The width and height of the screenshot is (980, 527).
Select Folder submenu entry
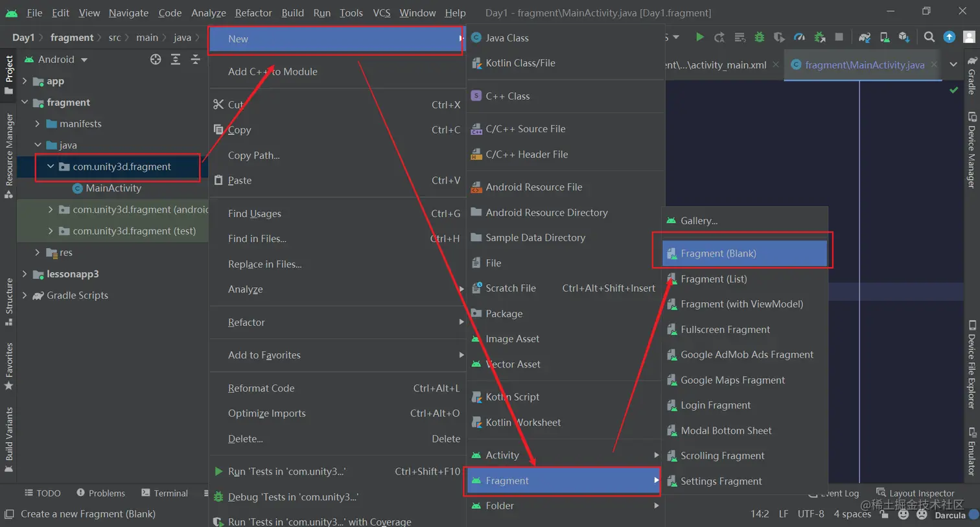point(564,506)
